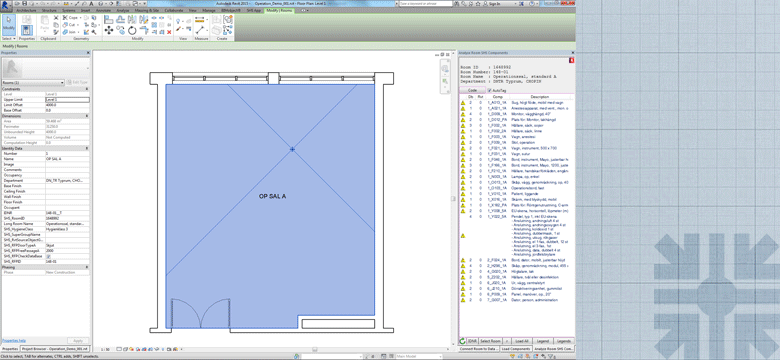
Task: Click the Hide in View lightbulb icon
Action: pyautogui.click(x=178, y=20)
